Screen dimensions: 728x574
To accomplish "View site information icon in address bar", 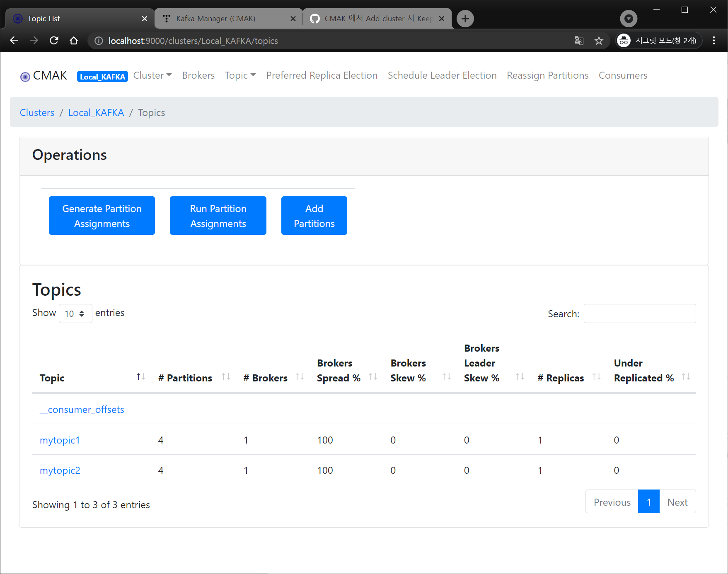I will [x=99, y=41].
